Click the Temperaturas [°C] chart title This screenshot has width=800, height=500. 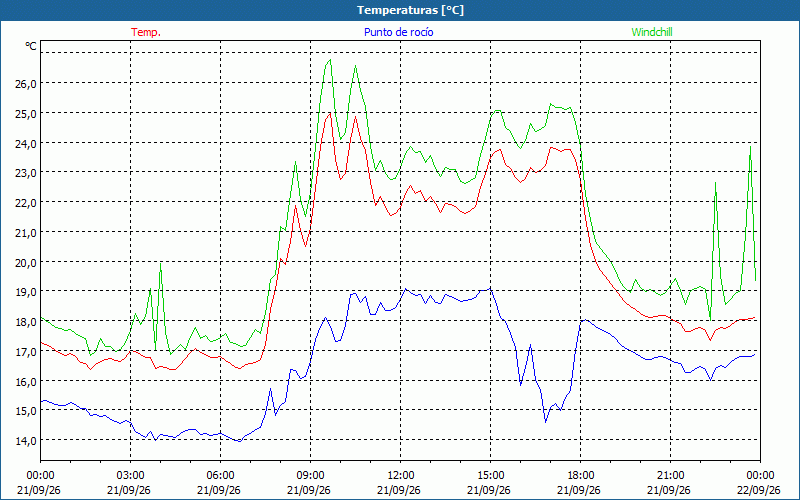[x=410, y=10]
